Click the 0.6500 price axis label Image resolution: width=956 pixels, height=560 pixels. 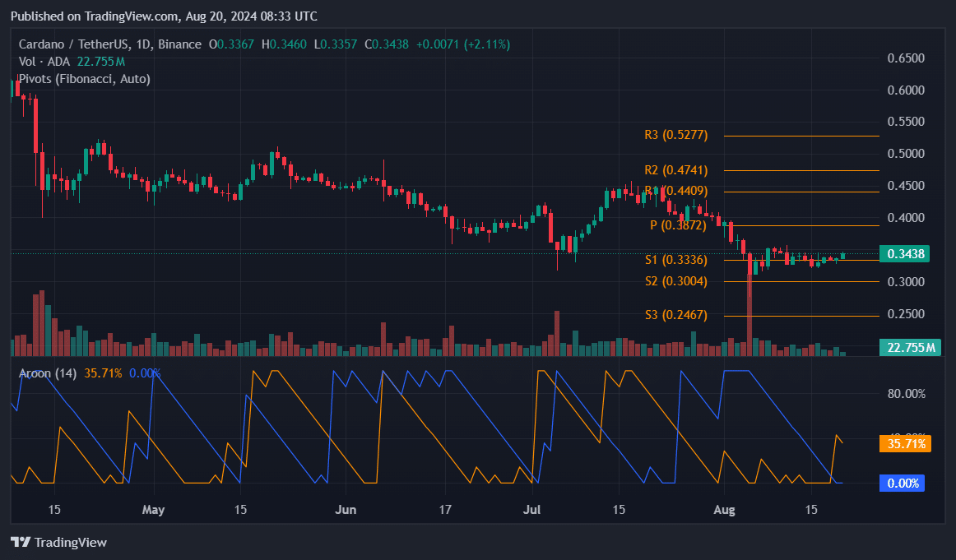[905, 58]
